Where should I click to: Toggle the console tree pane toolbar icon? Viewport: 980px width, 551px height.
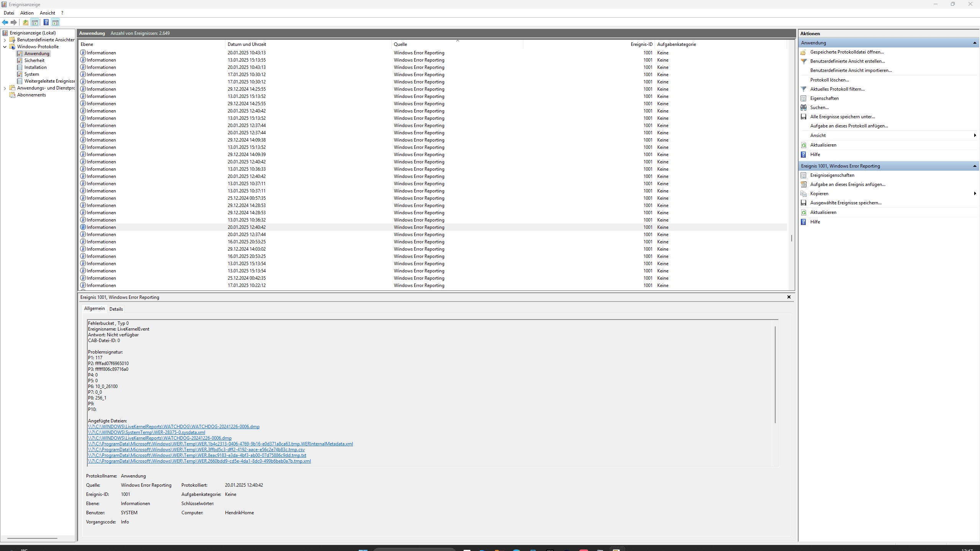35,22
